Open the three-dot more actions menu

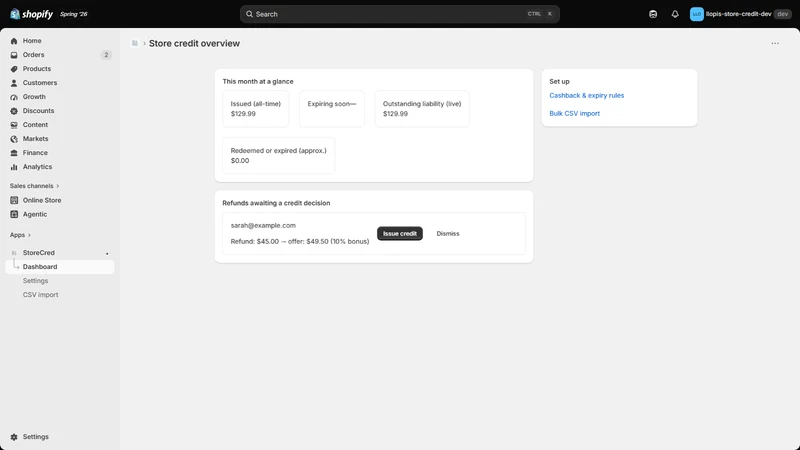click(775, 43)
